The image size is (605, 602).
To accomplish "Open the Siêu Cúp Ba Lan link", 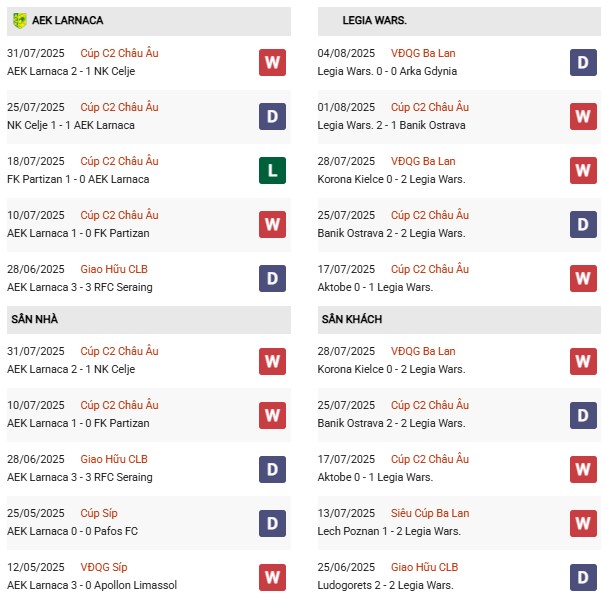I will (x=430, y=513).
